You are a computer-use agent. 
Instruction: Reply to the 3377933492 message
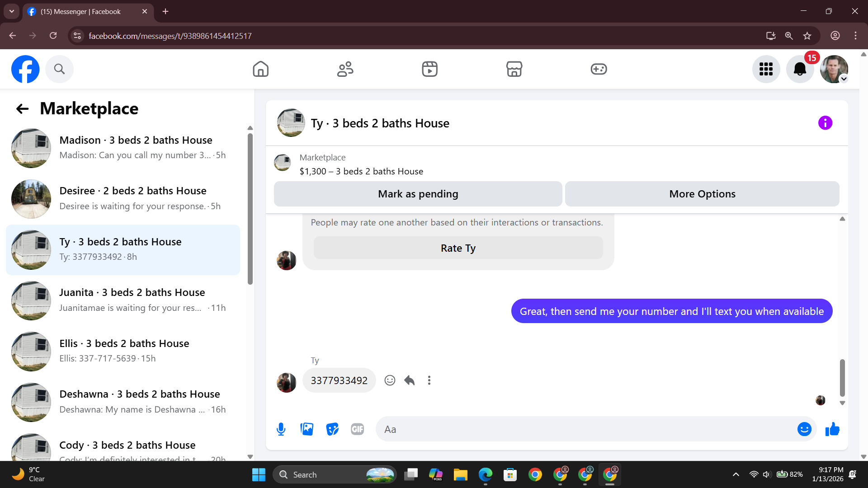[410, 380]
